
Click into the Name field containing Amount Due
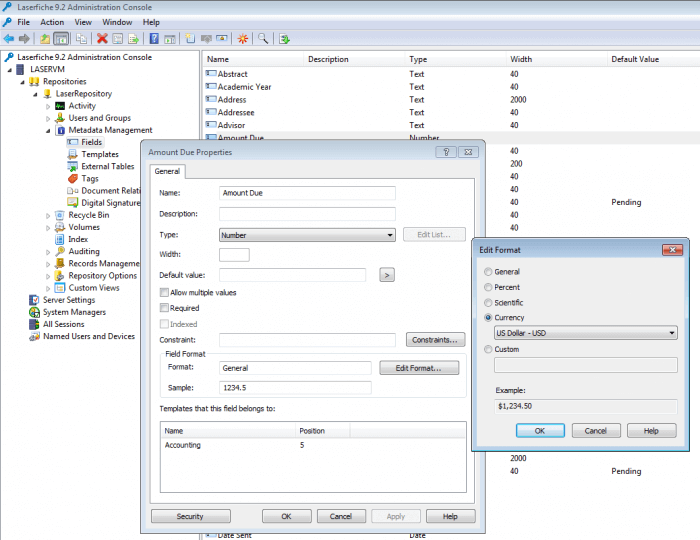pyautogui.click(x=307, y=193)
